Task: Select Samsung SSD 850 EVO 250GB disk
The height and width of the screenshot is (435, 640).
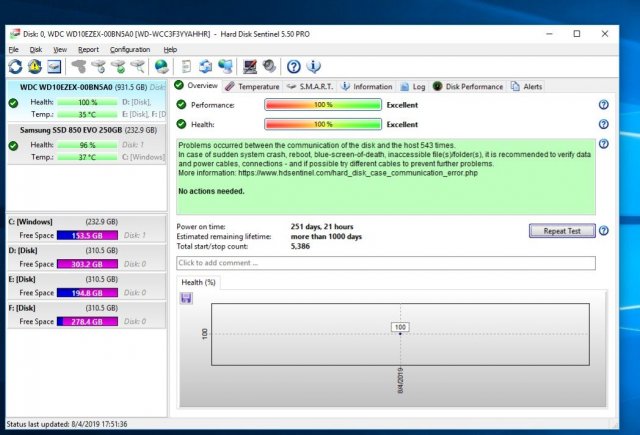Action: pyautogui.click(x=87, y=144)
